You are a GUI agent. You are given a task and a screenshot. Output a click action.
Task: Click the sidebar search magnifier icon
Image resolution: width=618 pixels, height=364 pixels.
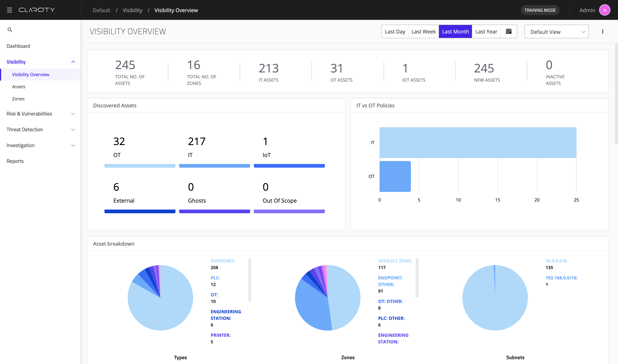(10, 30)
